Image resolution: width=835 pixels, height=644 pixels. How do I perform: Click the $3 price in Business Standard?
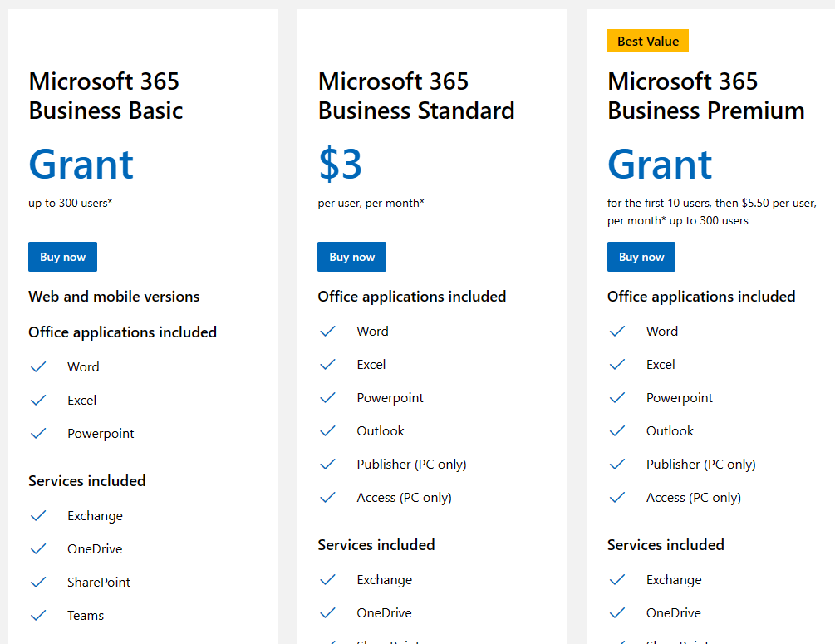[340, 164]
